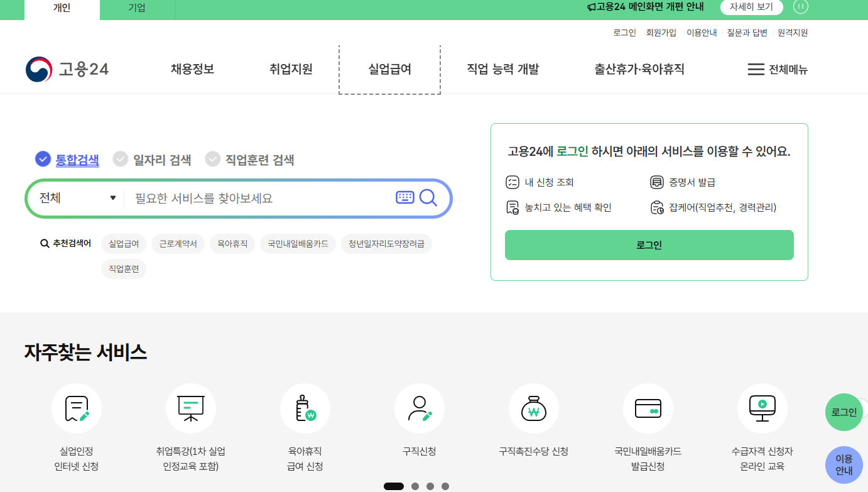This screenshot has width=868, height=492.
Task: Open 구직촉진수당 신청 money-bag icon
Action: tap(533, 408)
